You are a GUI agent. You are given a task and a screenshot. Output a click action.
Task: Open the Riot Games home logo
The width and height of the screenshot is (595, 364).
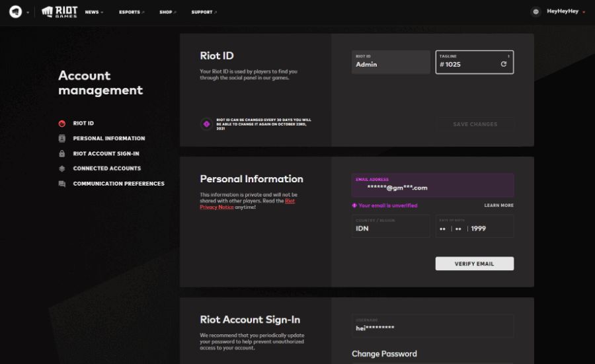click(59, 12)
